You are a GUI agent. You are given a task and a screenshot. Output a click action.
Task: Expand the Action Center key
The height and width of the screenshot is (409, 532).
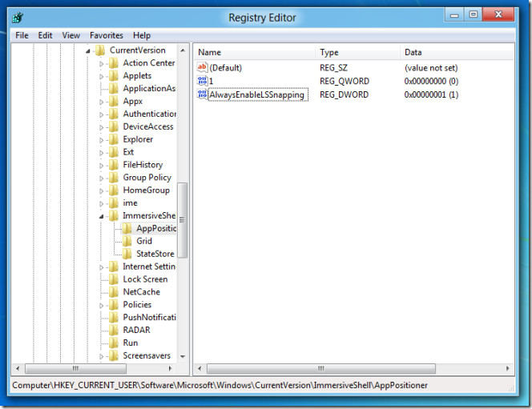[x=101, y=64]
